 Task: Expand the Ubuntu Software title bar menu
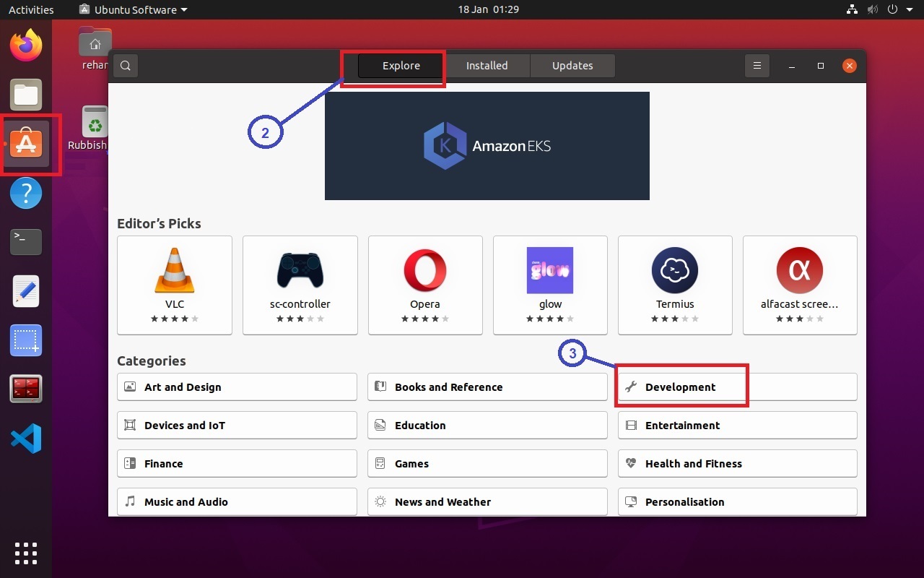(x=133, y=9)
